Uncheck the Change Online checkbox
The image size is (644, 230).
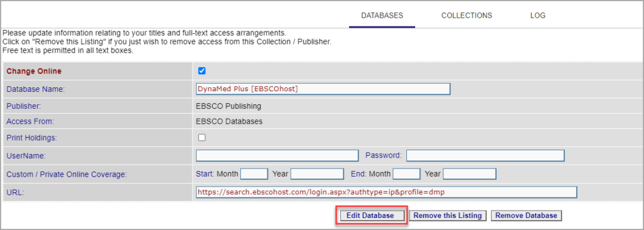[202, 71]
